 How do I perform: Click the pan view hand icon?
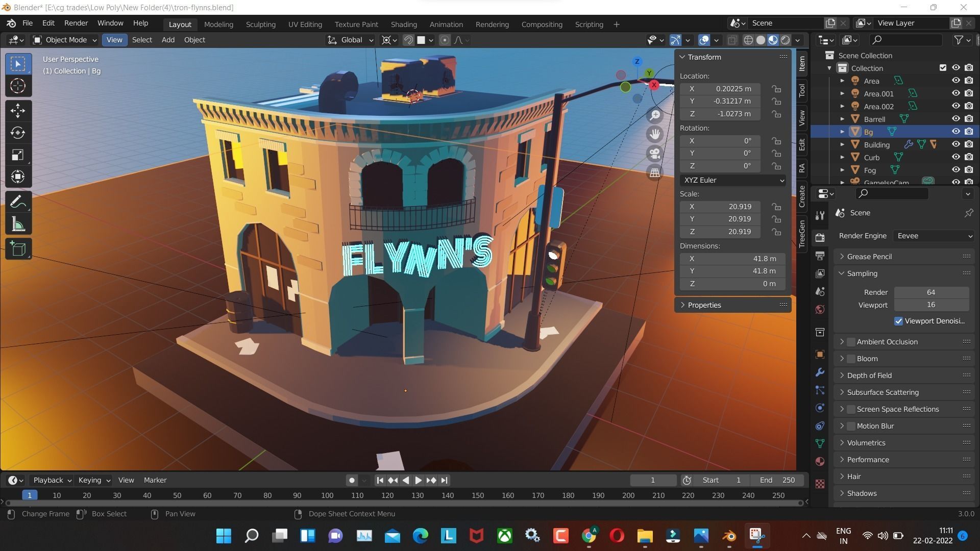(x=655, y=134)
